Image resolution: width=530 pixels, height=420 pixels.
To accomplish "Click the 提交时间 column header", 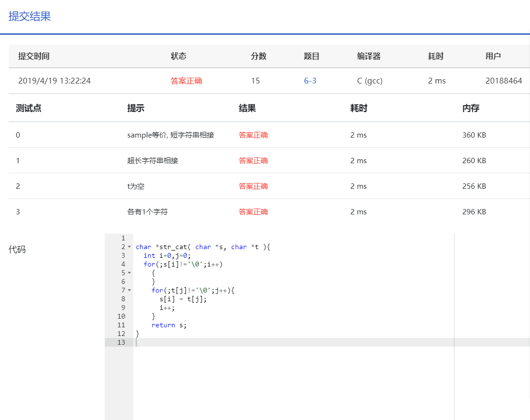I will 34,56.
